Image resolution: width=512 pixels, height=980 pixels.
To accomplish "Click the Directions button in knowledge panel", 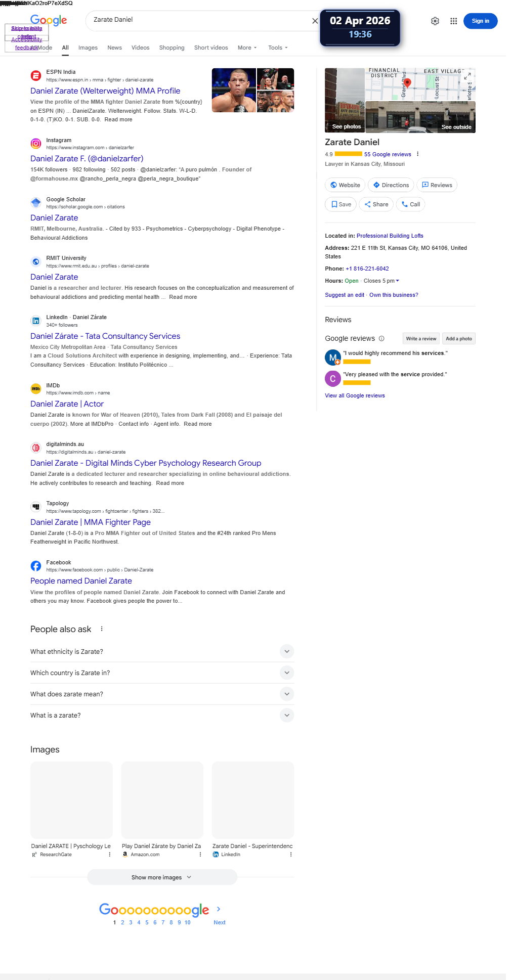I will click(x=391, y=185).
